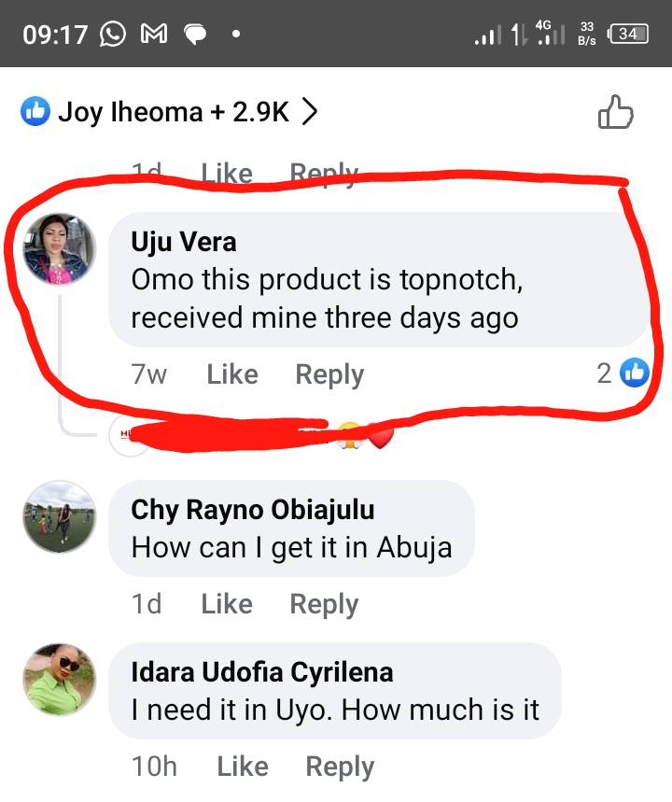
Task: Tap the thumbs-up like icon at top right
Action: 615,113
